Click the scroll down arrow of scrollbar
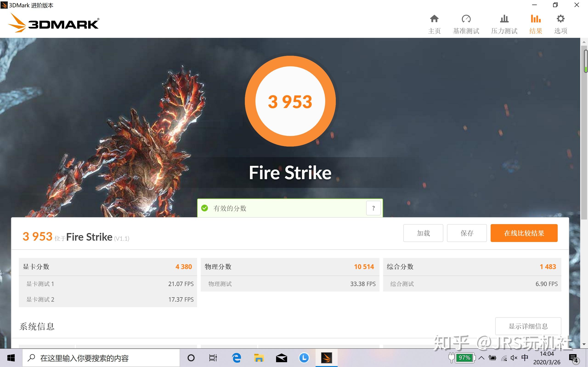Image resolution: width=588 pixels, height=367 pixels. click(584, 344)
